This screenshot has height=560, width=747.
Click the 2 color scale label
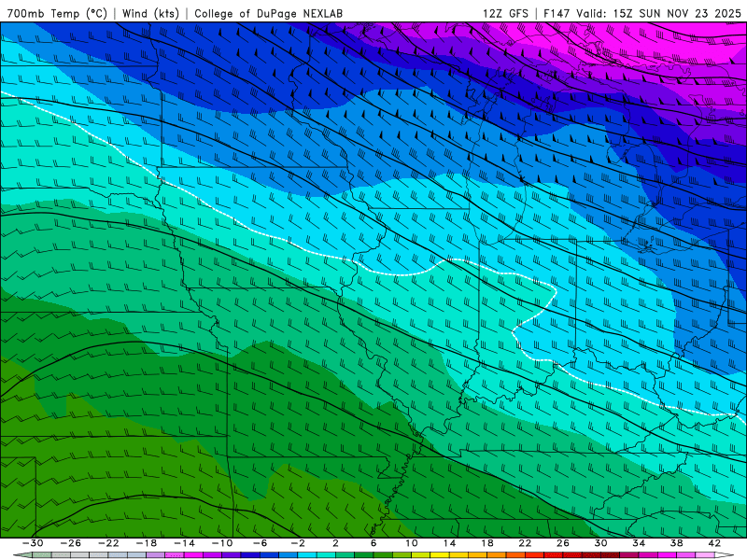[x=335, y=543]
